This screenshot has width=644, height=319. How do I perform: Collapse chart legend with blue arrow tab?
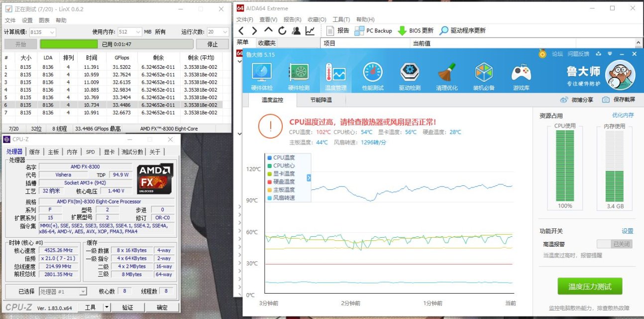pos(309,177)
